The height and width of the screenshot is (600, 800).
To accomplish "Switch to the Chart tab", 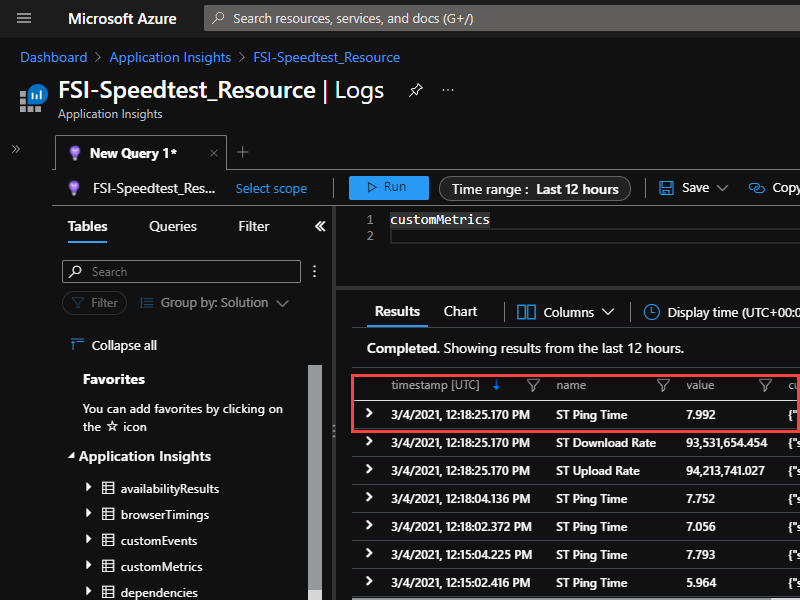I will coord(460,311).
